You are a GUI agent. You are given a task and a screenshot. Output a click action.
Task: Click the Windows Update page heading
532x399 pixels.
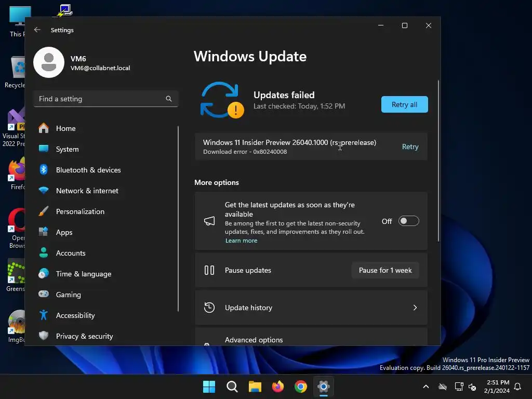coord(250,56)
